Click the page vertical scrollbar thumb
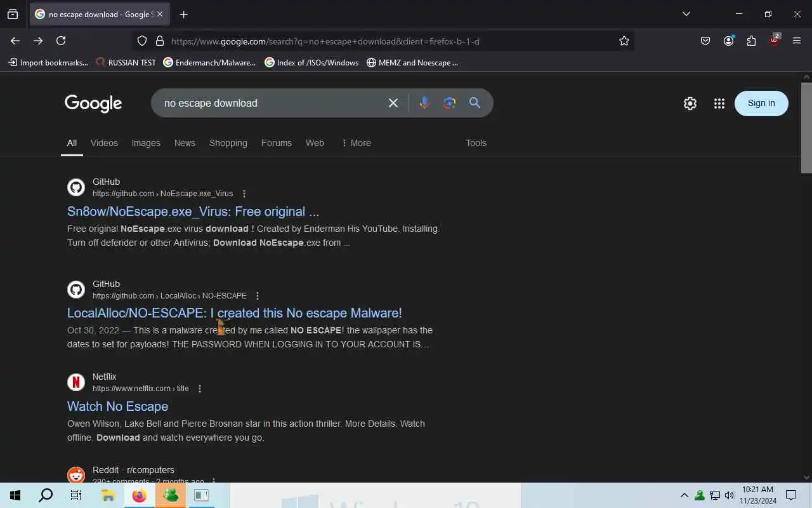 806,127
